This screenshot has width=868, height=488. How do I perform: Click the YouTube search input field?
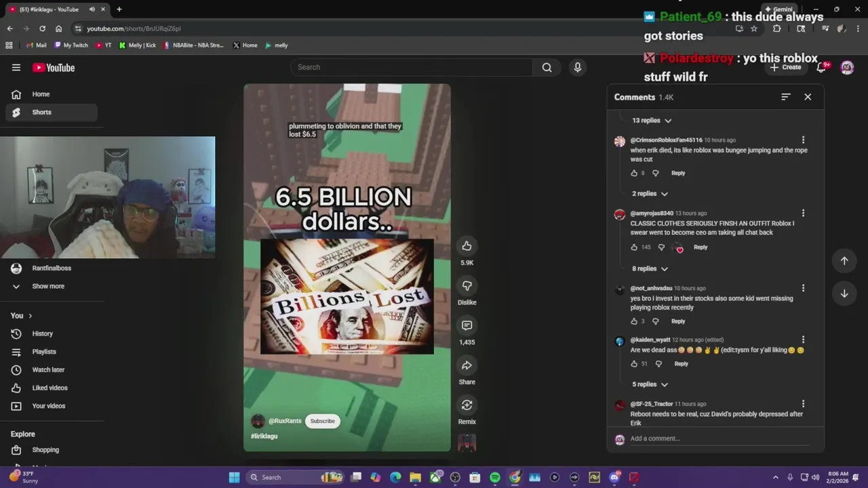click(x=412, y=67)
